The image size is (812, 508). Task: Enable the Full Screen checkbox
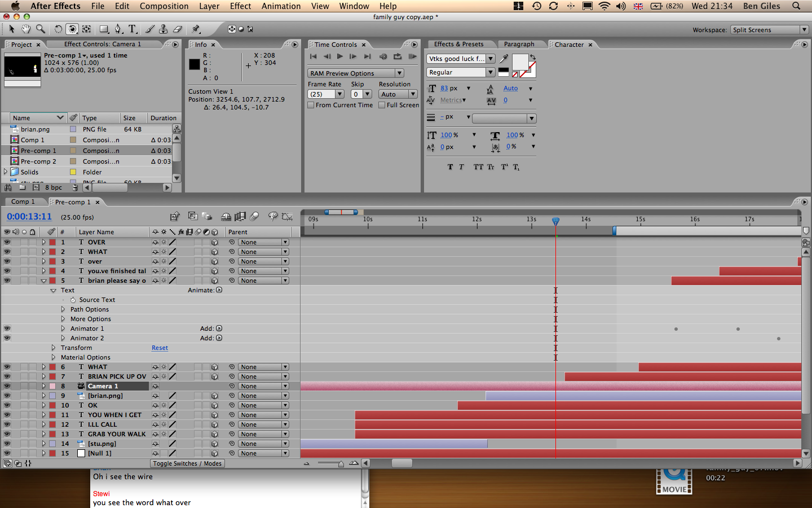382,105
